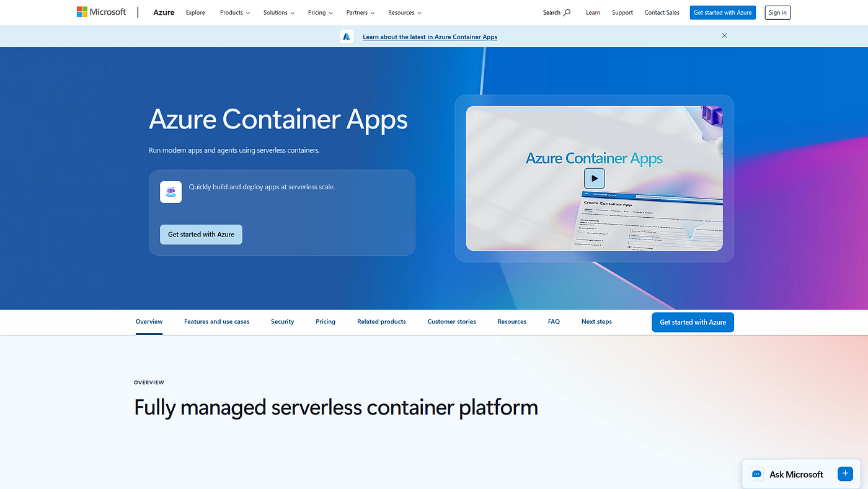868x489 pixels.
Task: Click the plus button beside Ask Microsoft
Action: (845, 473)
